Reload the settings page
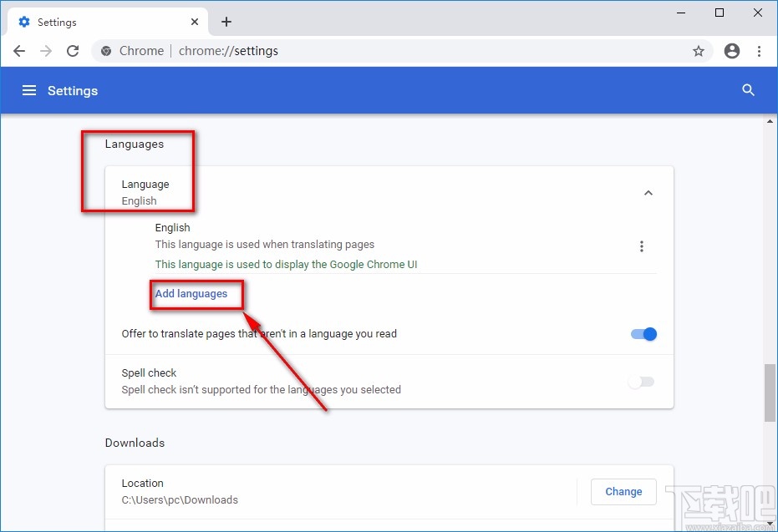This screenshot has height=532, width=778. pyautogui.click(x=73, y=51)
